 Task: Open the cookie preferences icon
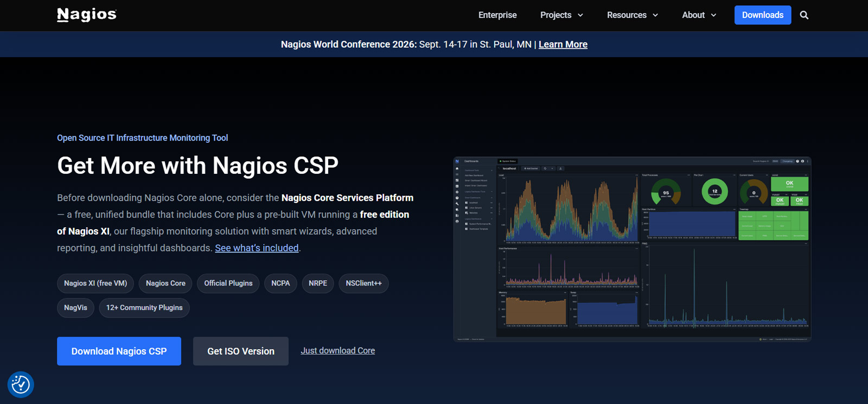21,384
